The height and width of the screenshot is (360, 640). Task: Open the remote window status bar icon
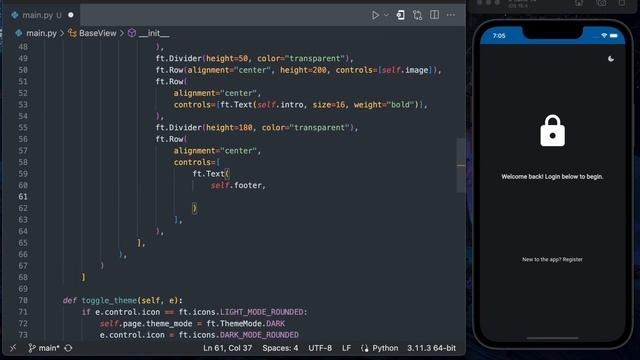(13, 348)
